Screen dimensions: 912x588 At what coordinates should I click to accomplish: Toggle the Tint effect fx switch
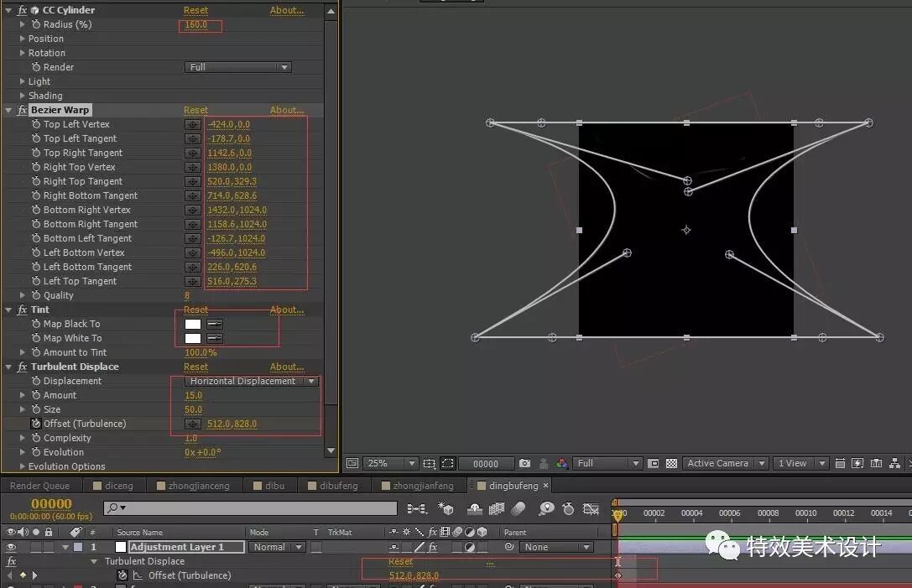[22, 310]
